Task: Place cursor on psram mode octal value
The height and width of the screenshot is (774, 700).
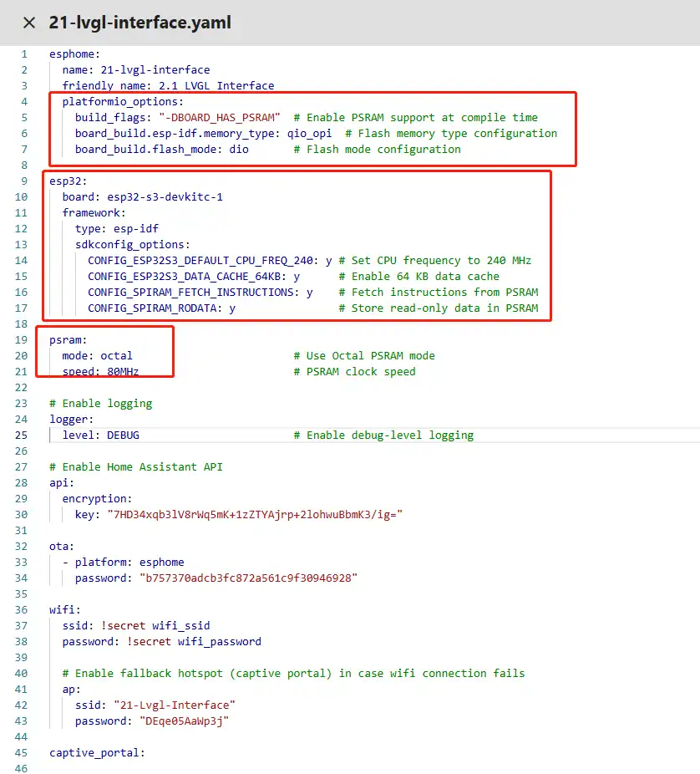Action: pos(116,355)
